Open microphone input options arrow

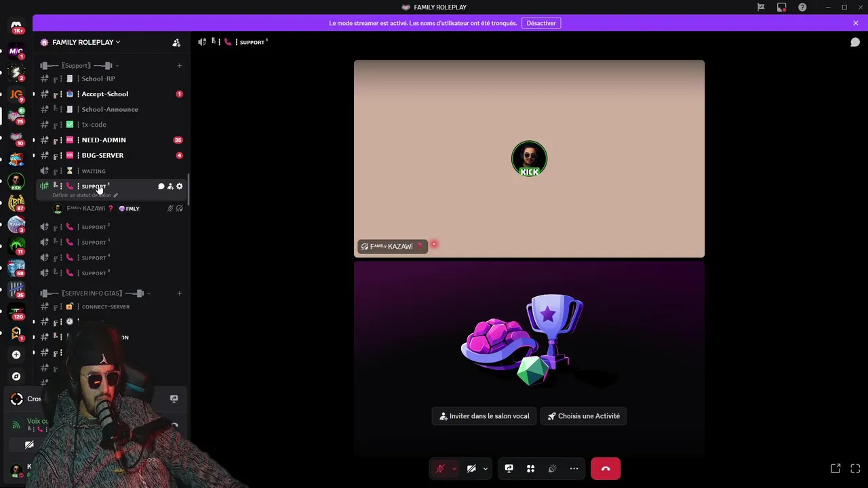tap(454, 468)
